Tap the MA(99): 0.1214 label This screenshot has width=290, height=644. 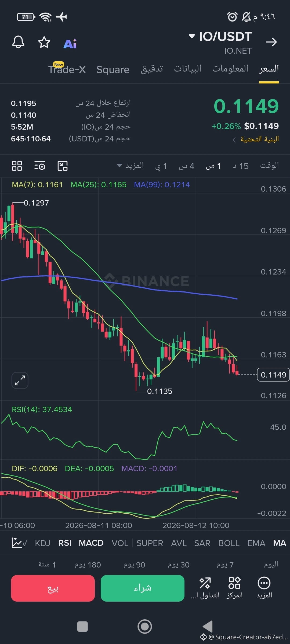(162, 185)
